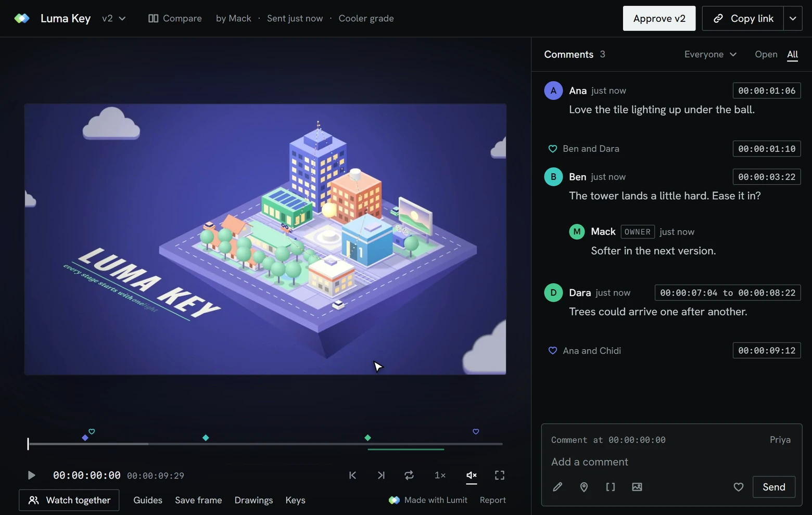The image size is (812, 515).
Task: Open the Everyone filter dropdown
Action: 710,54
